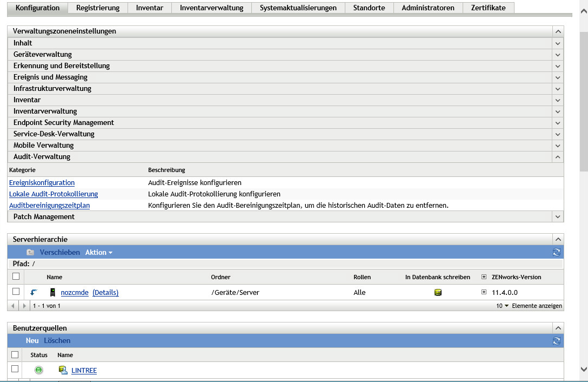Refresh the Serverhierarchie panel
Screen dimensions: 588x382
coord(557,253)
